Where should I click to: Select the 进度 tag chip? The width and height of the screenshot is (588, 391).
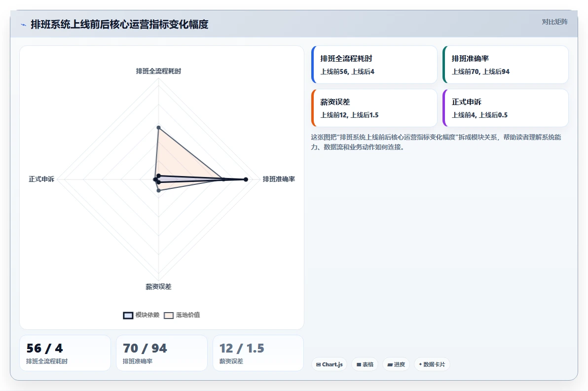coord(396,364)
